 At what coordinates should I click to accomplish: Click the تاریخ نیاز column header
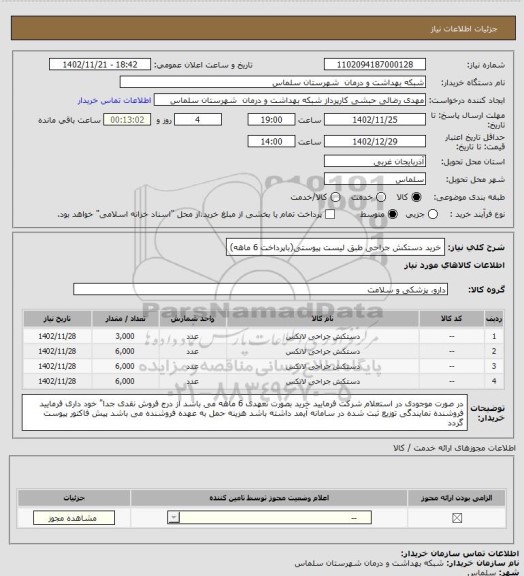click(x=57, y=319)
